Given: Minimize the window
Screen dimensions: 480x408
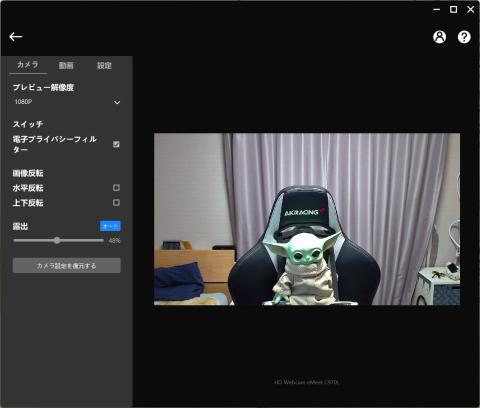Looking at the screenshot, I should click(436, 9).
